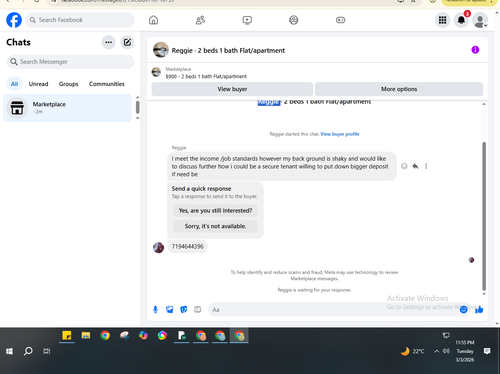
Task: Open the Video tab icon
Action: [247, 20]
